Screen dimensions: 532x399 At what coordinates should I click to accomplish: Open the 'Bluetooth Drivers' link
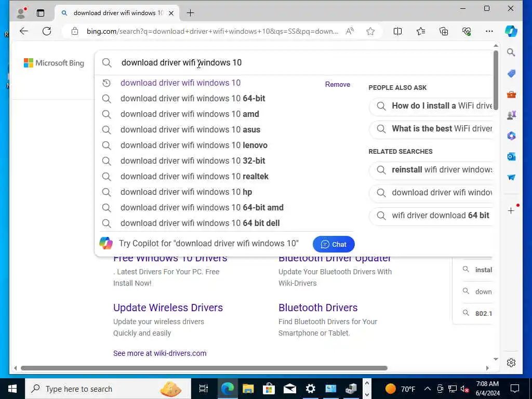tap(318, 308)
